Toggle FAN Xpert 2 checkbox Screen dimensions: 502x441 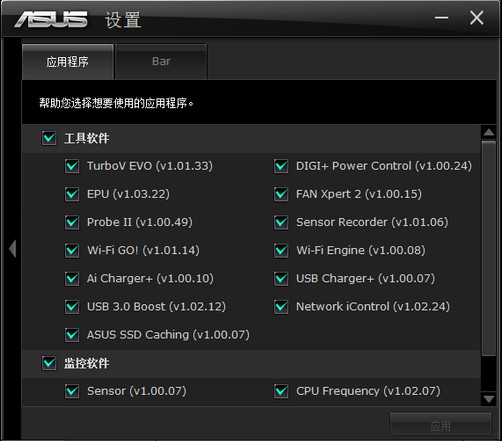coord(281,194)
